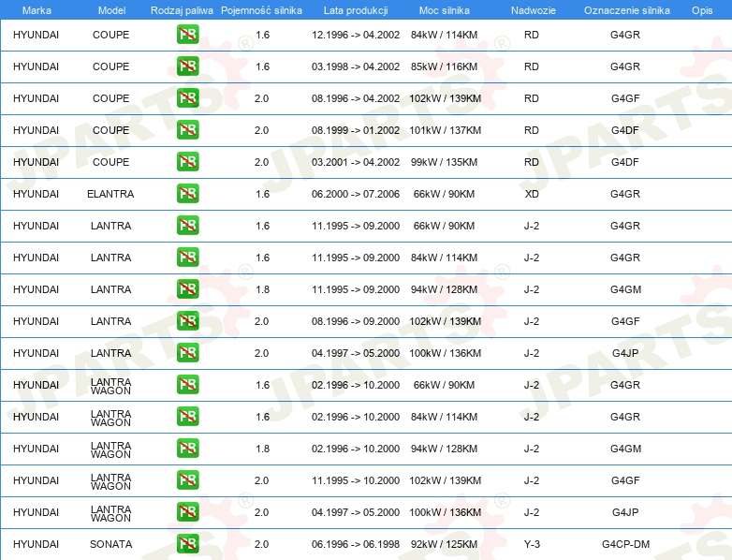Click the Opis column header
The width and height of the screenshot is (732, 560).
tap(702, 10)
